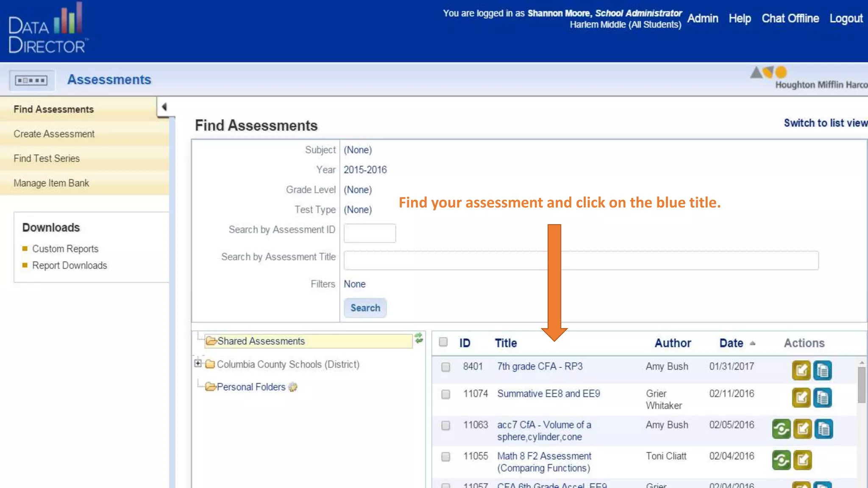Collapse the left sidebar with the arrow
This screenshot has width=868, height=488.
[164, 107]
